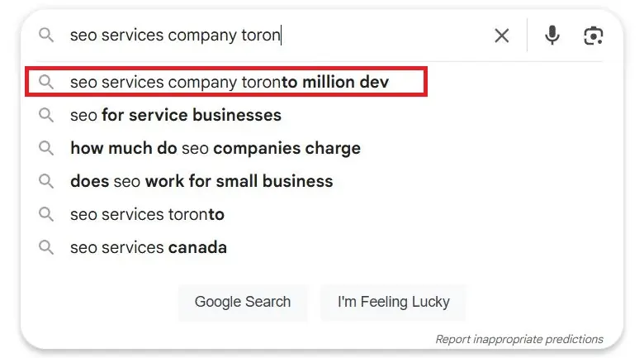Select suggestion 'seo services company toronto million dev'

(x=226, y=82)
